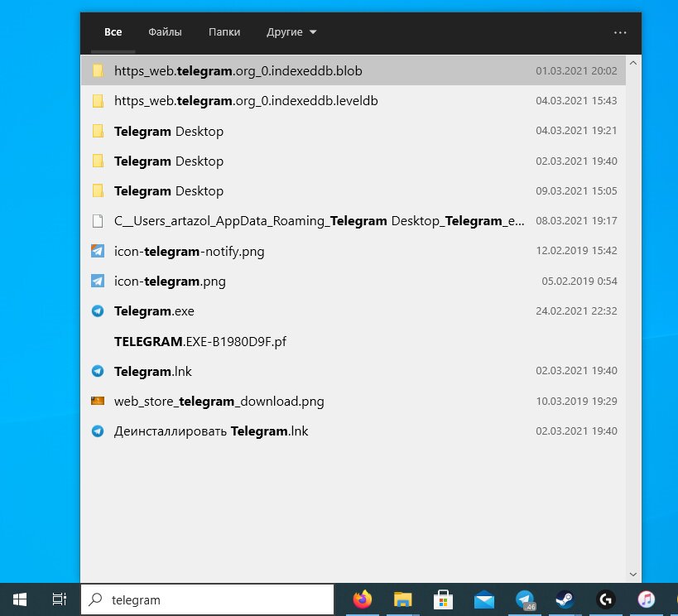The width and height of the screenshot is (678, 616).
Task: Select Деинсталлировать Telegram.lnk result name
Action: [211, 431]
